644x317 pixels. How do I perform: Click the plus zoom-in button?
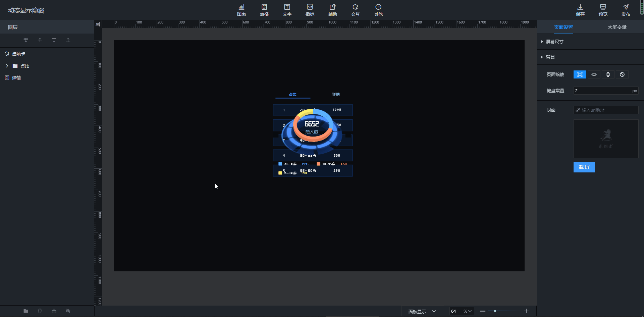coord(526,311)
